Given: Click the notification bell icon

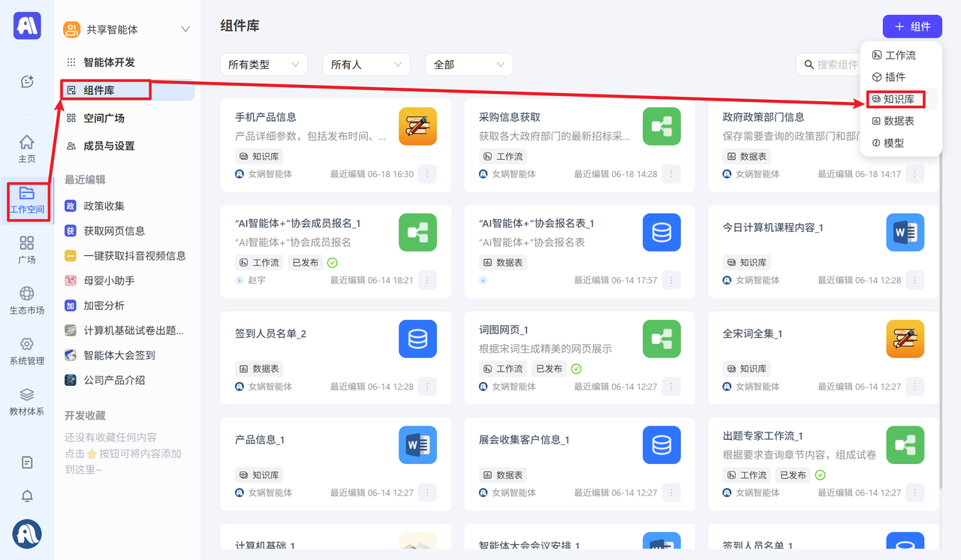Looking at the screenshot, I should (27, 496).
